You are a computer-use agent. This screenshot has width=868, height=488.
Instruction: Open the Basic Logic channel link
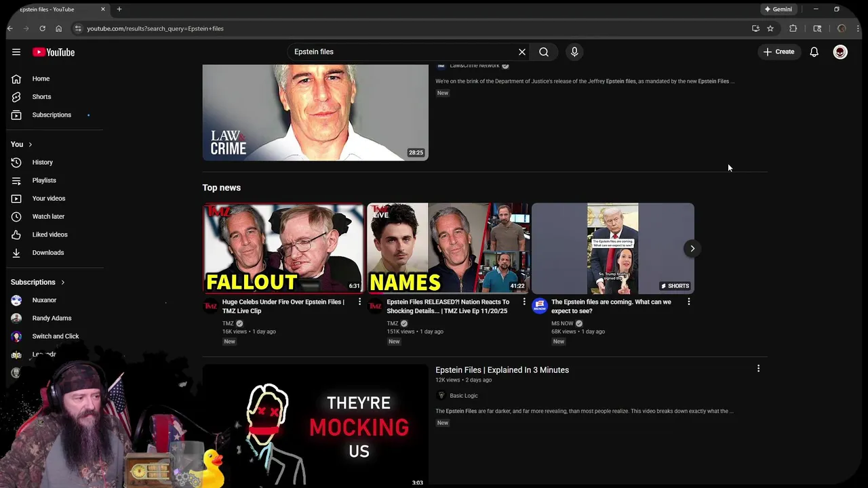click(x=464, y=396)
